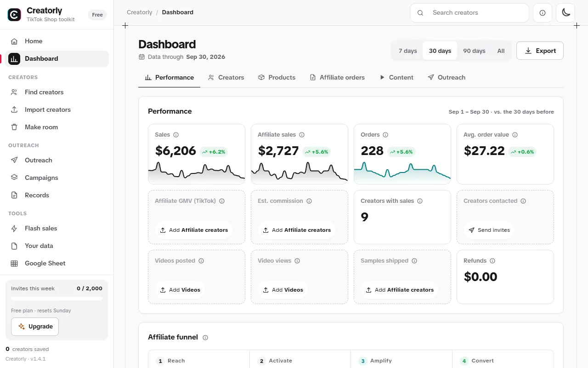Open info tooltip next to Est. commission
The image size is (588, 368).
[x=309, y=201]
